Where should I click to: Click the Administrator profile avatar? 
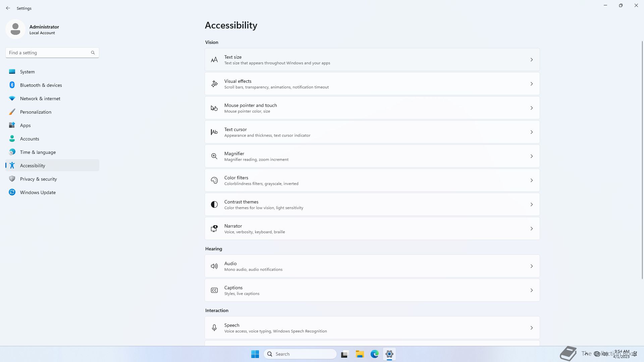coord(15,29)
